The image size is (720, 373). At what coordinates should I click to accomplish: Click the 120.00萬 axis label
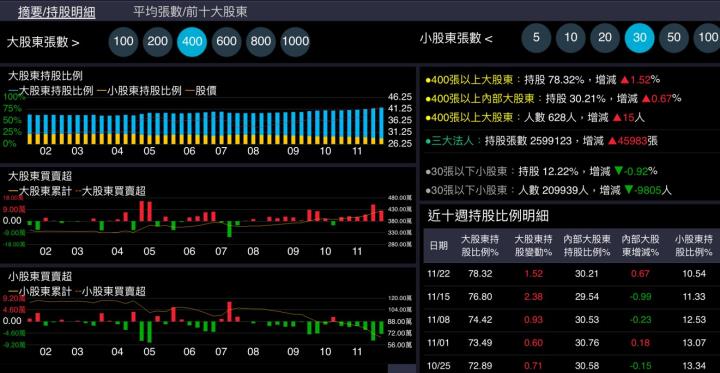tap(399, 298)
